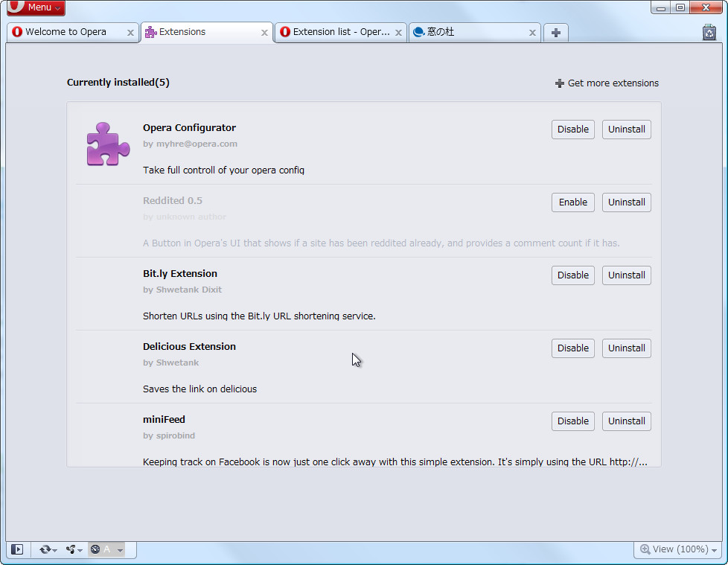Viewport: 728px width, 565px height.
Task: Click the purple puzzle piece extension icon
Action: 108,144
